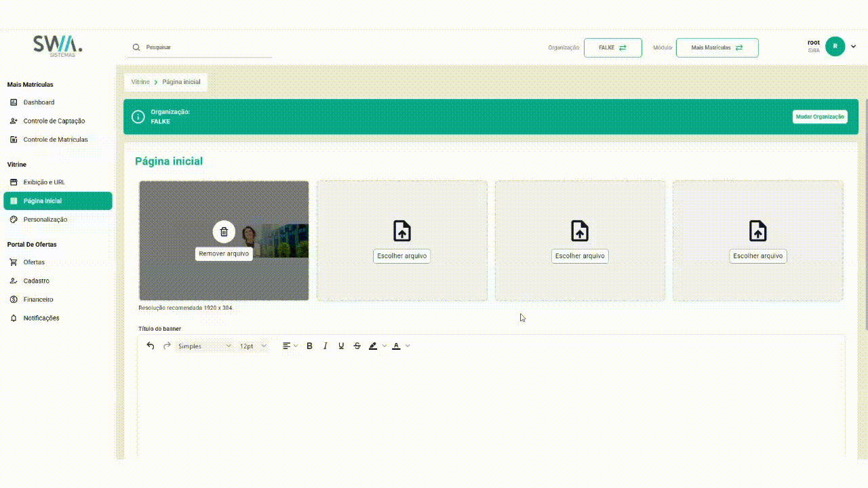Click the trash icon on first banner
This screenshot has height=488, width=868.
coord(224,232)
